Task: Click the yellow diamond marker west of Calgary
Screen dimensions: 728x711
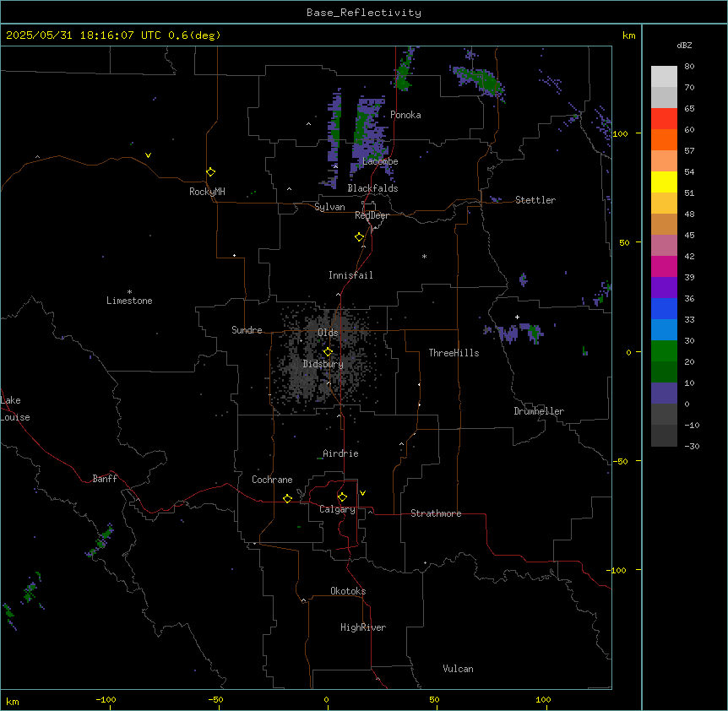Action: 287,498
